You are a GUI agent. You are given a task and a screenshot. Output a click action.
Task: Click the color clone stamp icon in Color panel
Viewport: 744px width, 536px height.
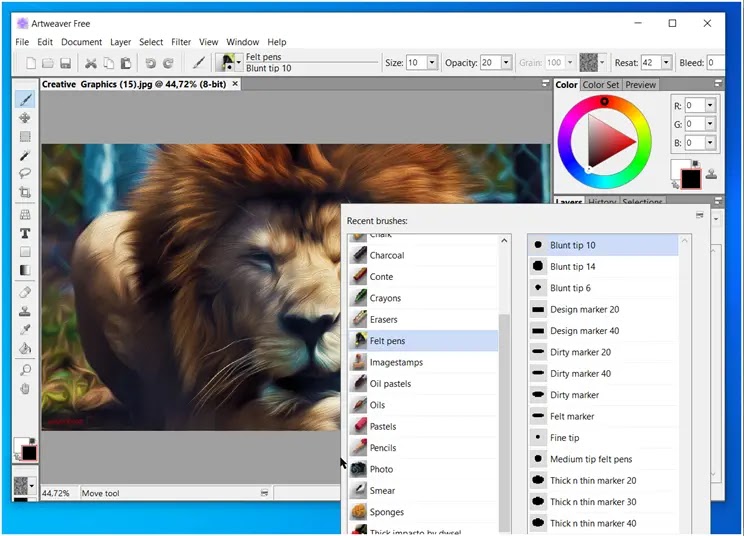(x=711, y=174)
